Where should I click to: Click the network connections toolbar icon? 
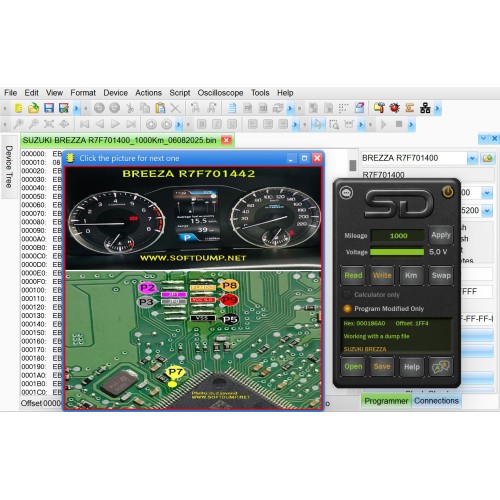(425, 108)
